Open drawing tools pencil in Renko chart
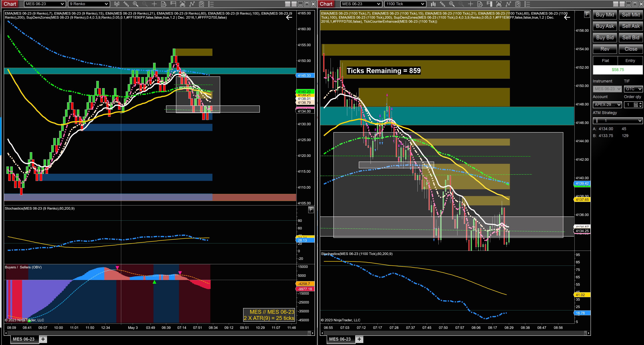Viewport: 644px width, 345px height. (126, 4)
